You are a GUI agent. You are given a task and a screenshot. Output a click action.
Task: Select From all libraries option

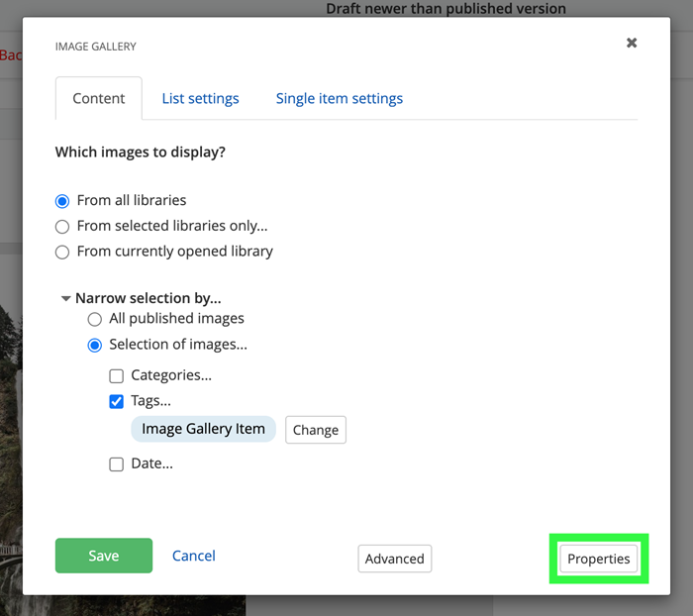62,201
